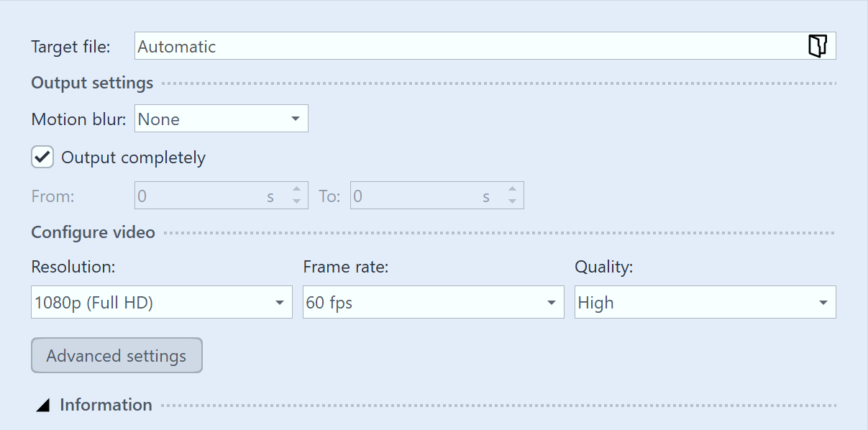Open the 60 fps frame rate selector
Viewport: 868px width, 430px height.
click(431, 302)
